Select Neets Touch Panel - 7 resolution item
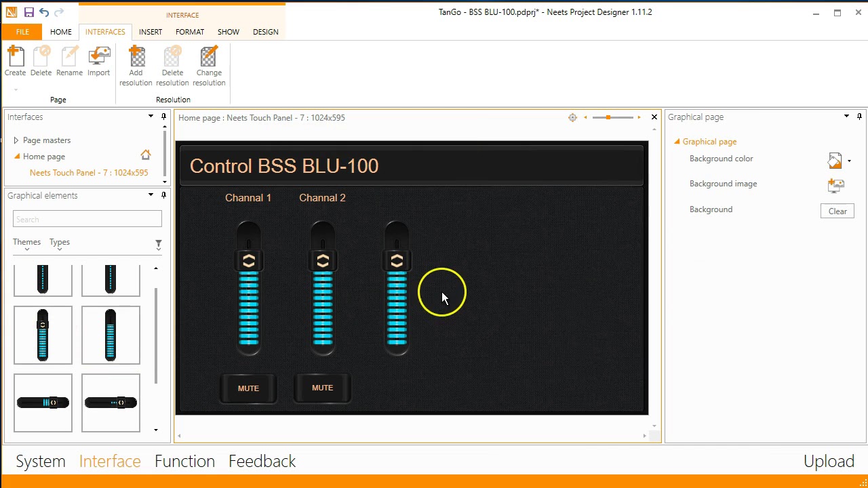This screenshot has height=488, width=868. 89,173
